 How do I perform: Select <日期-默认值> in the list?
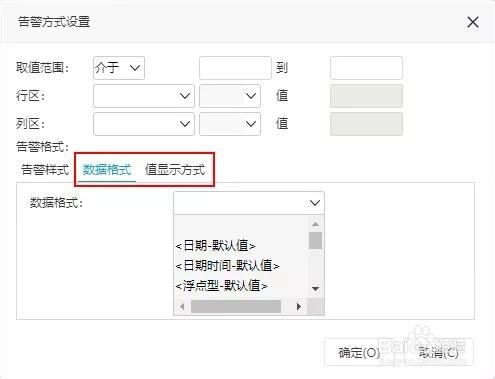click(x=216, y=246)
